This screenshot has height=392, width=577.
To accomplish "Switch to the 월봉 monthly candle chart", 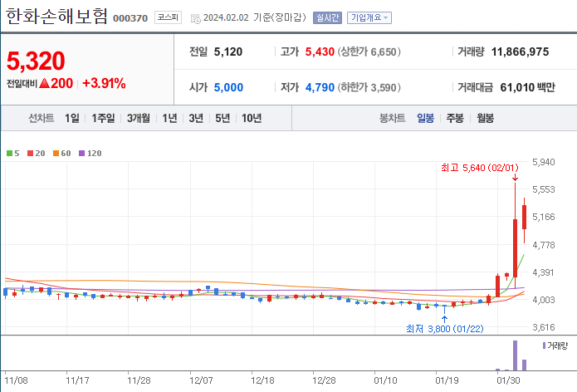I will (485, 118).
